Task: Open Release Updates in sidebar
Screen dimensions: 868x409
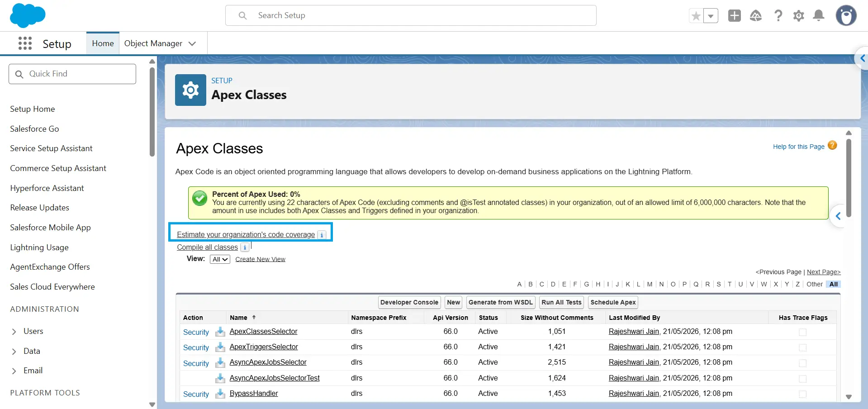Action: click(40, 208)
